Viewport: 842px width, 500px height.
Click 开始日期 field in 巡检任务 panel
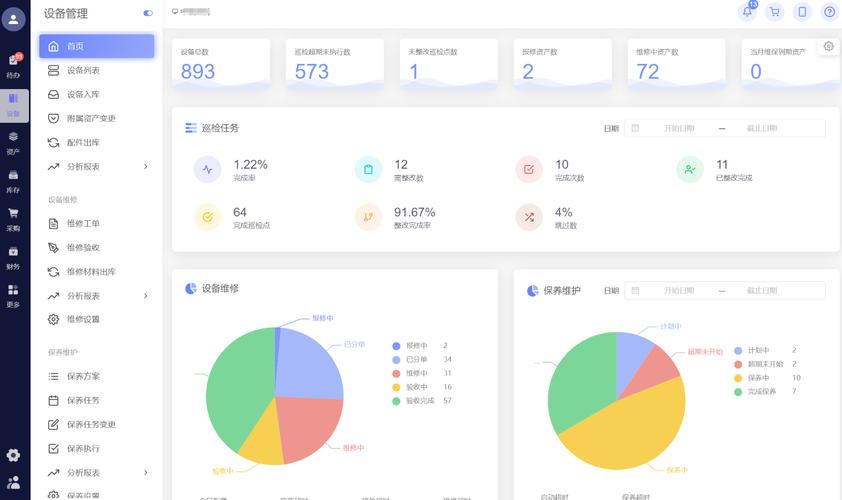click(x=679, y=128)
